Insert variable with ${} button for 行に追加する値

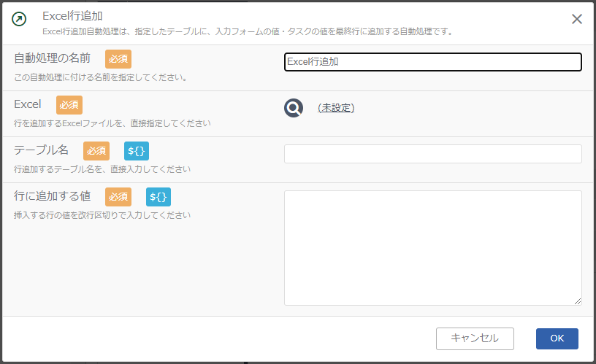tap(158, 197)
